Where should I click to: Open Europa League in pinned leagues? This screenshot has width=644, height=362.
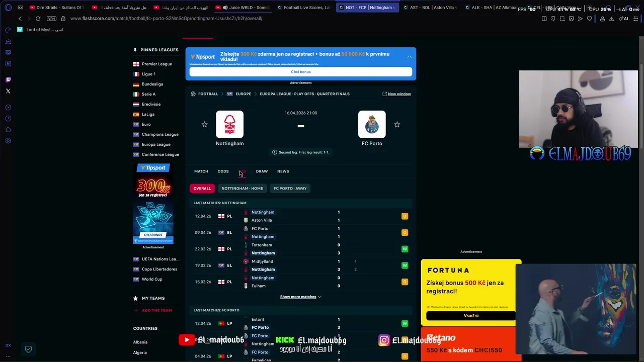(x=156, y=144)
